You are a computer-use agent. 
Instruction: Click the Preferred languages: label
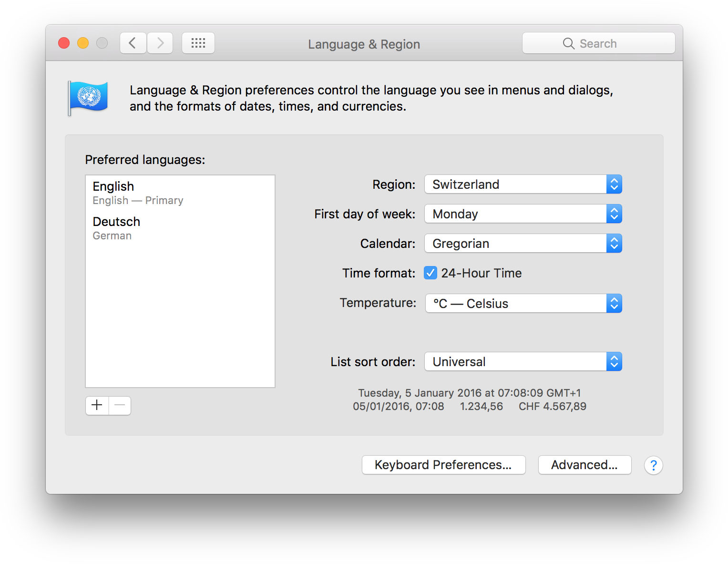145,160
